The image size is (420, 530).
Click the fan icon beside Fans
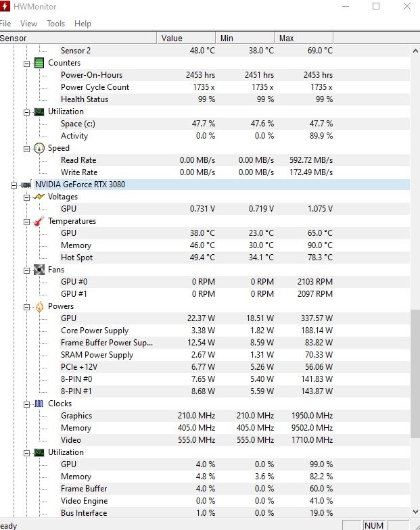click(39, 270)
